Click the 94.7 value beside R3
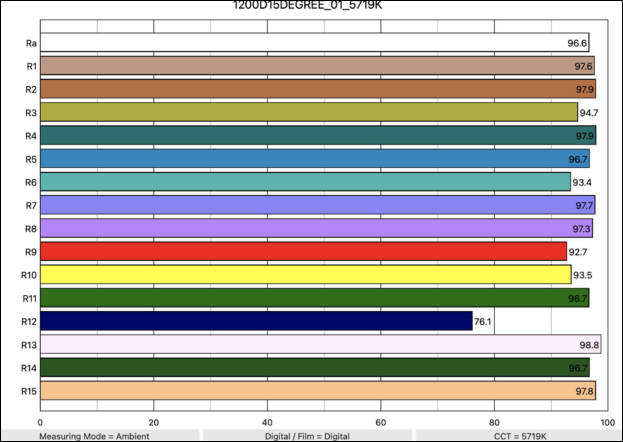Screen dimensions: 623x442 (x=589, y=113)
